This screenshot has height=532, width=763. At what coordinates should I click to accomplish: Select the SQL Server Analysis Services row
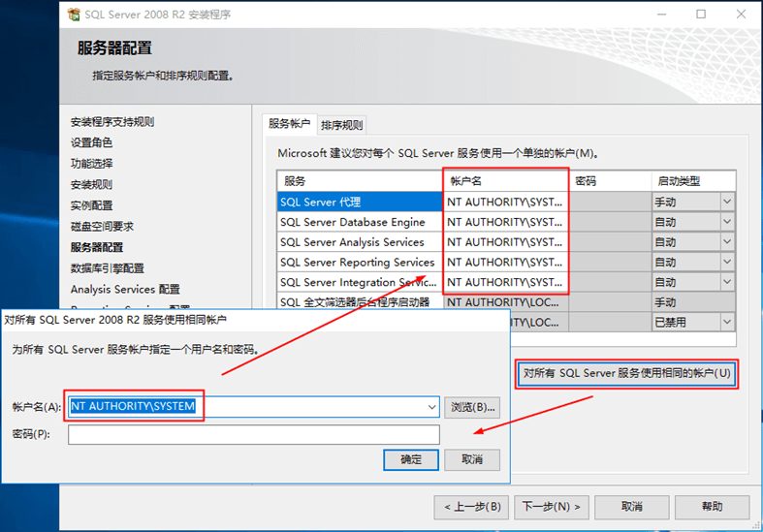(360, 241)
